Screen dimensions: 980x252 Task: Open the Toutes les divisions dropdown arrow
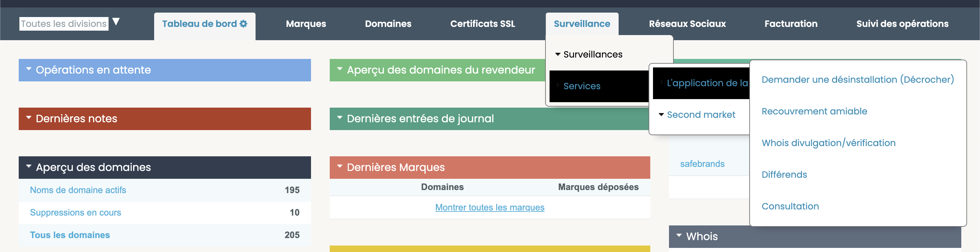click(116, 22)
